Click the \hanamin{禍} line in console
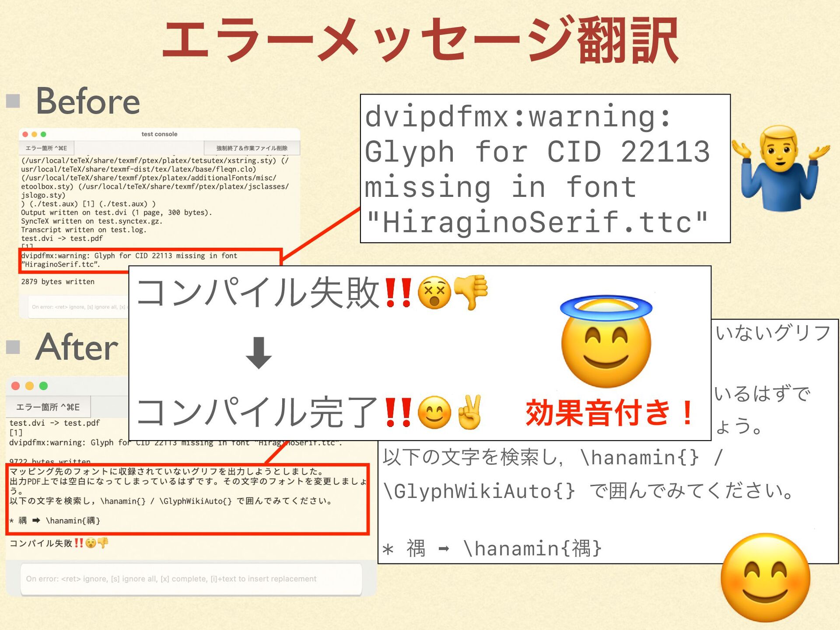840x630 pixels. [73, 521]
